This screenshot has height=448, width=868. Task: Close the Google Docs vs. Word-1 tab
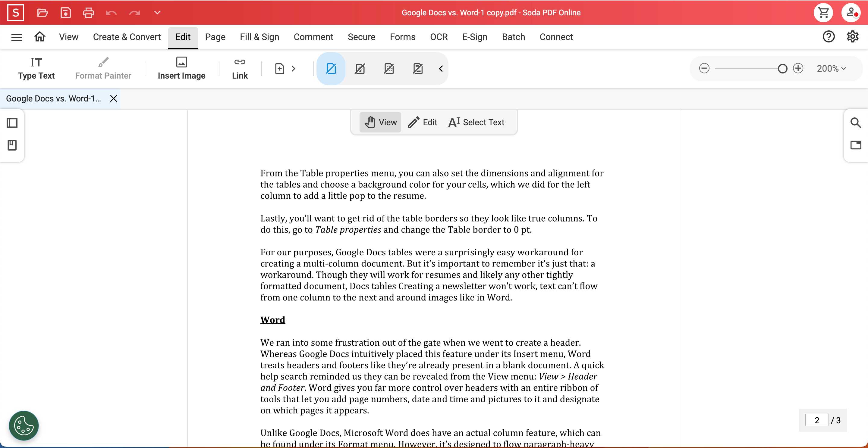(114, 99)
